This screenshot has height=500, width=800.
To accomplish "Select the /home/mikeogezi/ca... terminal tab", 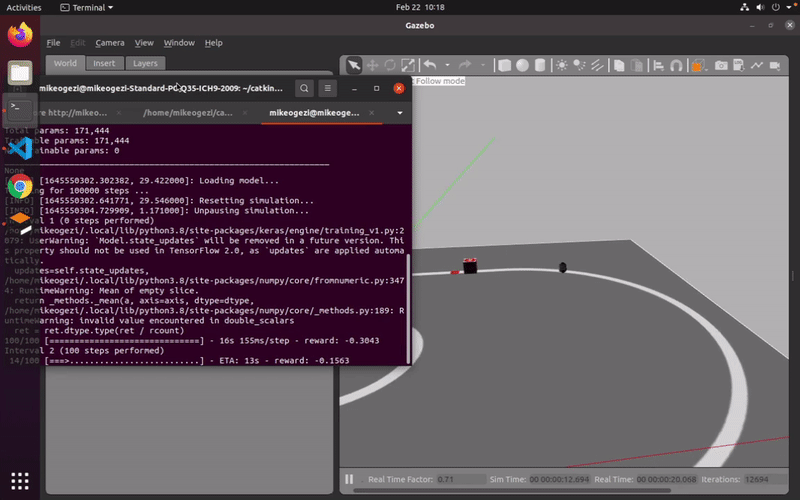I will coord(188,113).
